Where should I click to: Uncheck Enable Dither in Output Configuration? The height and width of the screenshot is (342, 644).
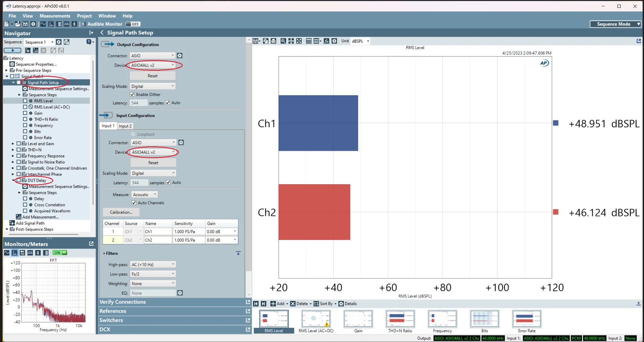(x=132, y=94)
